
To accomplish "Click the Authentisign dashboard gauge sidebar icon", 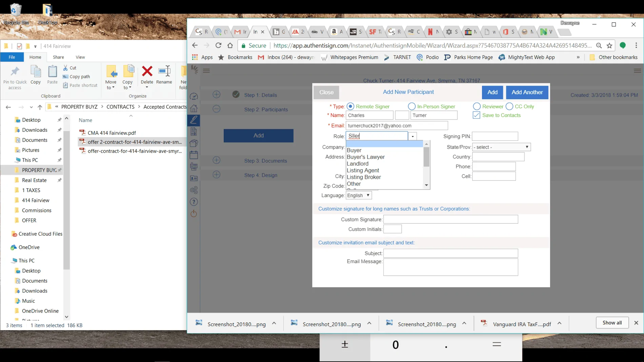I will click(194, 97).
